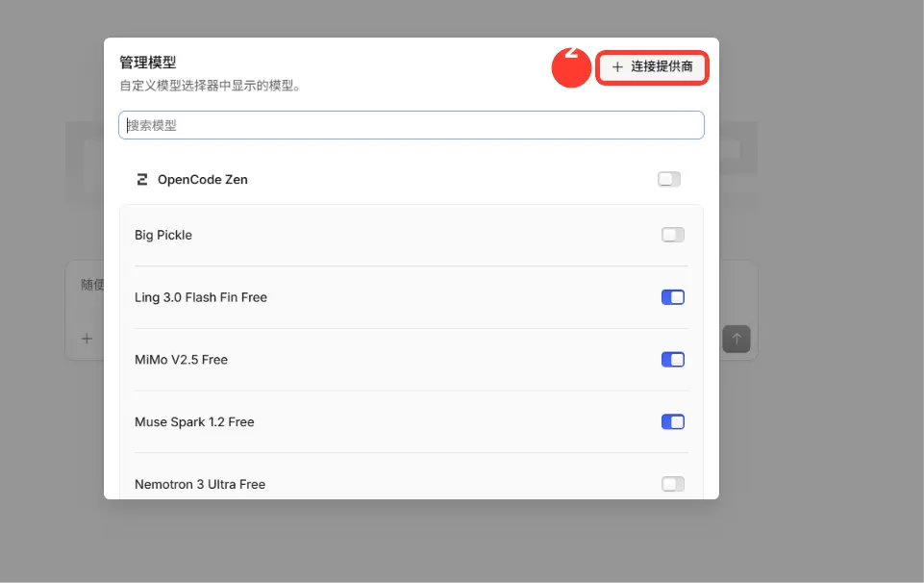
Task: Disable the Ling 3.0 Flash Fin Free model
Action: 672,297
